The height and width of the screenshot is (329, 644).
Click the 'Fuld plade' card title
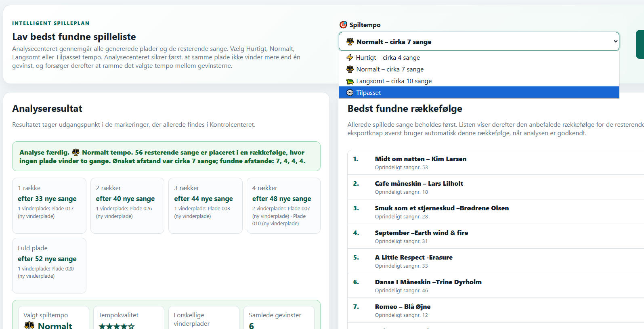click(x=33, y=248)
